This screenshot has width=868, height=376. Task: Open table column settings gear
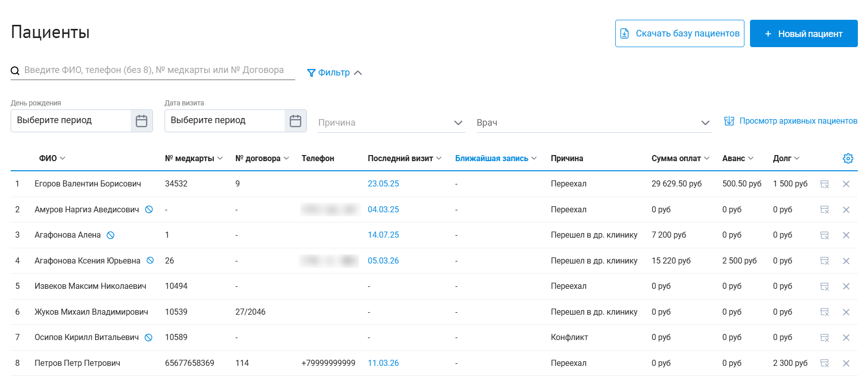coord(848,158)
